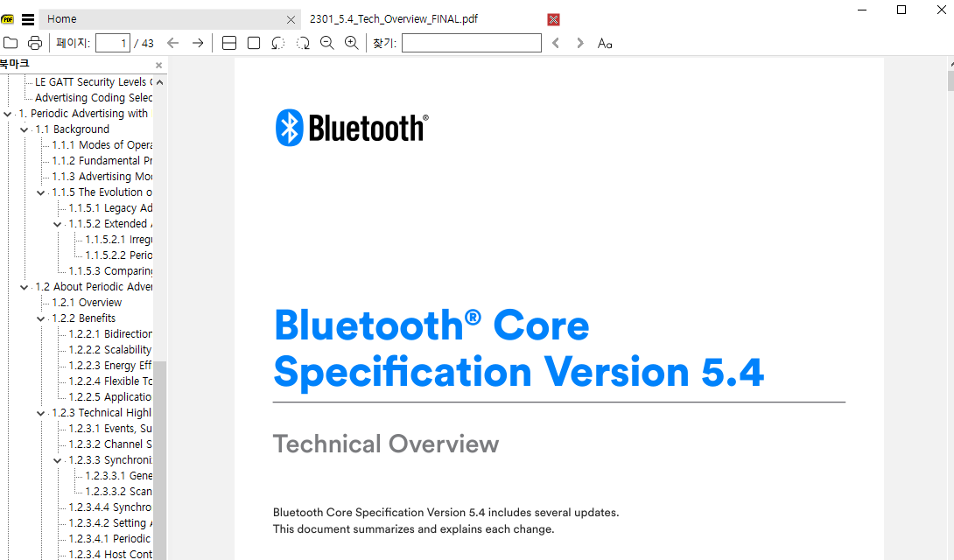
Task: Collapse '1. Periodic Advertising with' node
Action: click(x=7, y=114)
